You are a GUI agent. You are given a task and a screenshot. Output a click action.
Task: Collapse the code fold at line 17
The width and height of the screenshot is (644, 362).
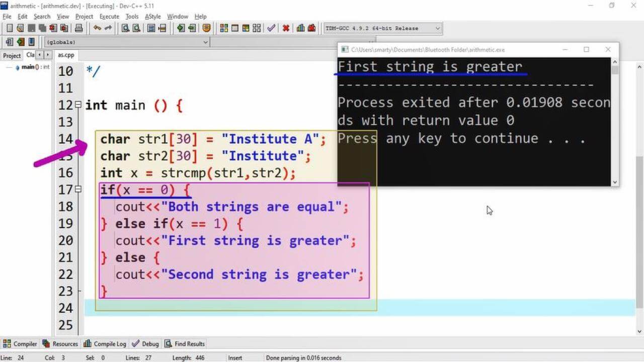(78, 190)
